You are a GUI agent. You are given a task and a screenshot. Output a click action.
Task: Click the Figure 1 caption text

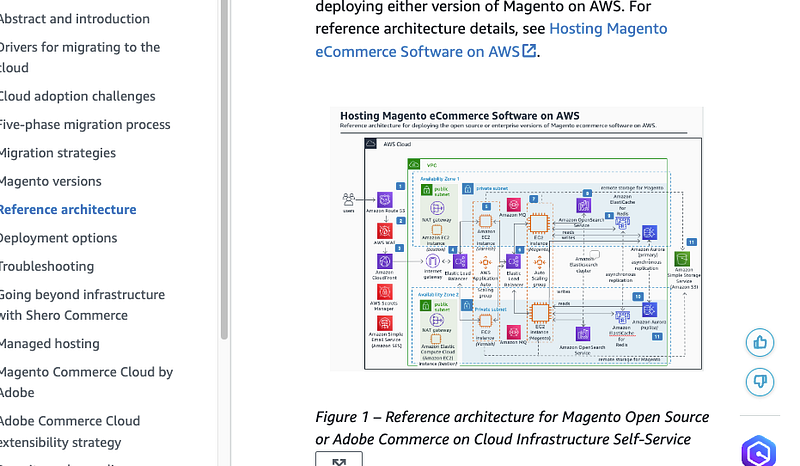point(512,428)
